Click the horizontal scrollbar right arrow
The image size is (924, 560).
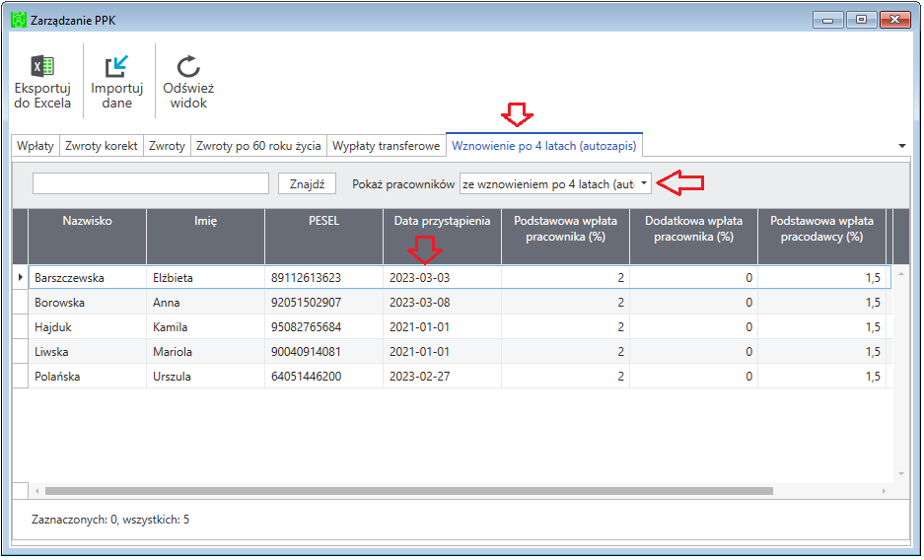[884, 491]
